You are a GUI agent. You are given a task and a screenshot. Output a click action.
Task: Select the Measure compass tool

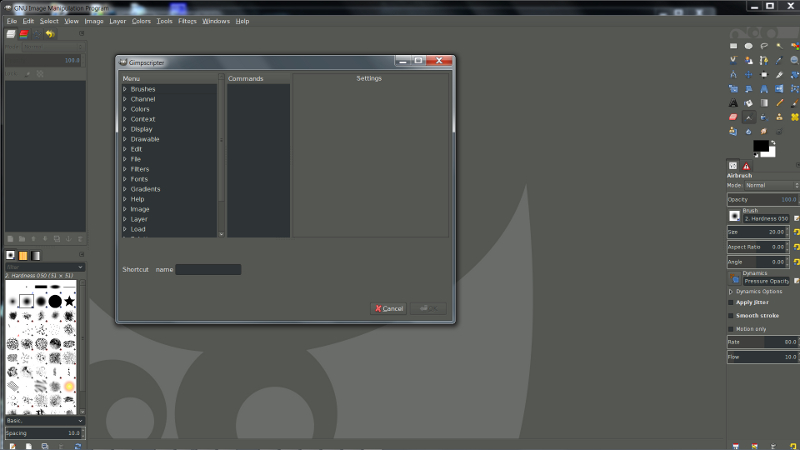[x=733, y=74]
